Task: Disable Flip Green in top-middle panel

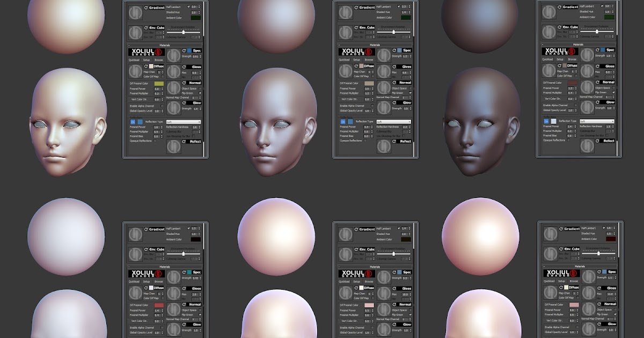Action: [x=410, y=93]
